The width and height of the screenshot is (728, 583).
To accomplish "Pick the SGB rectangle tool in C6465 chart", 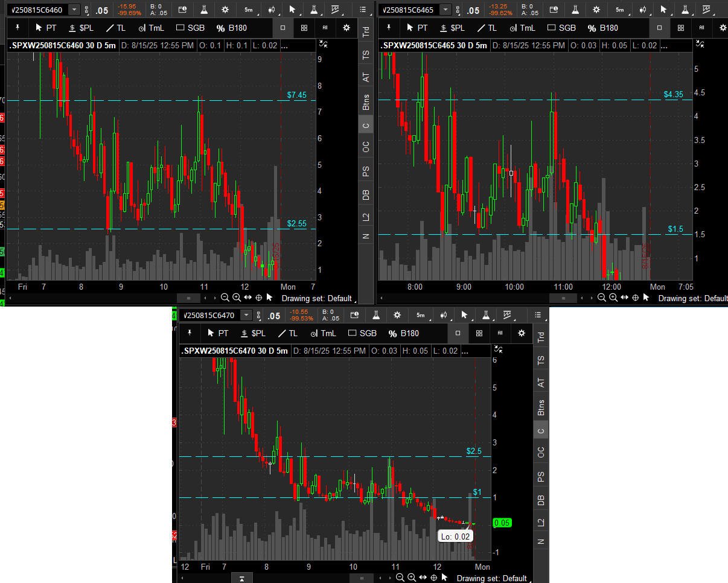I will tap(561, 28).
